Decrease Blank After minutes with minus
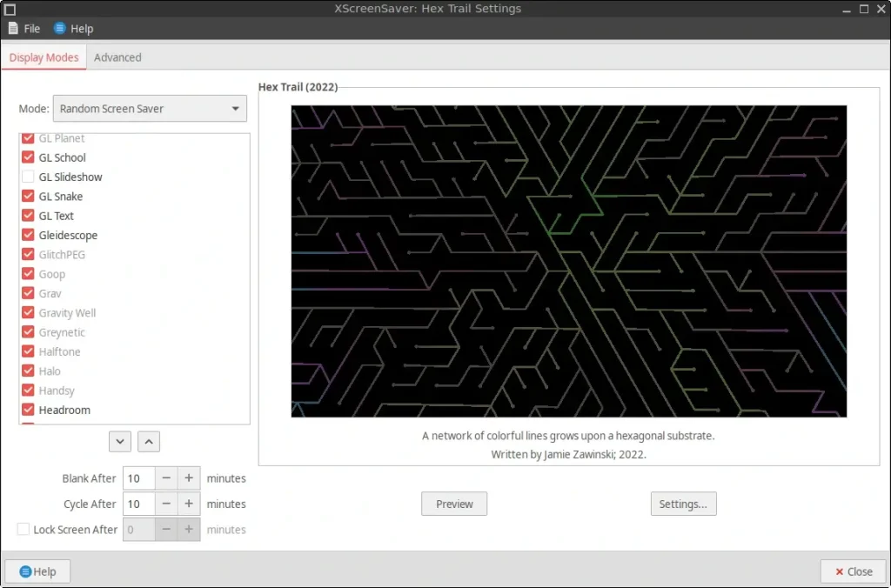891x588 pixels. pyautogui.click(x=166, y=478)
